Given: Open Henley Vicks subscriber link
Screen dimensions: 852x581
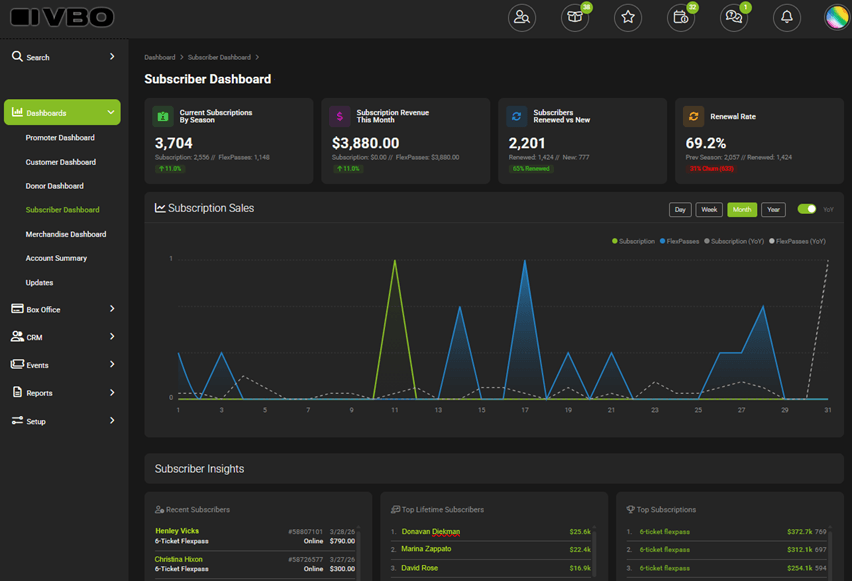Looking at the screenshot, I should coord(178,530).
